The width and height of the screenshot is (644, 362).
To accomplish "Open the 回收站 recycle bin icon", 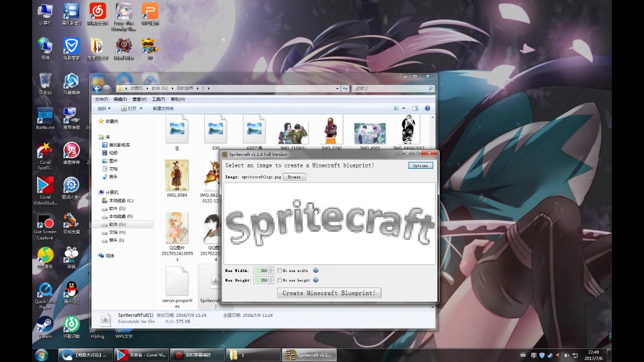I will point(45,84).
